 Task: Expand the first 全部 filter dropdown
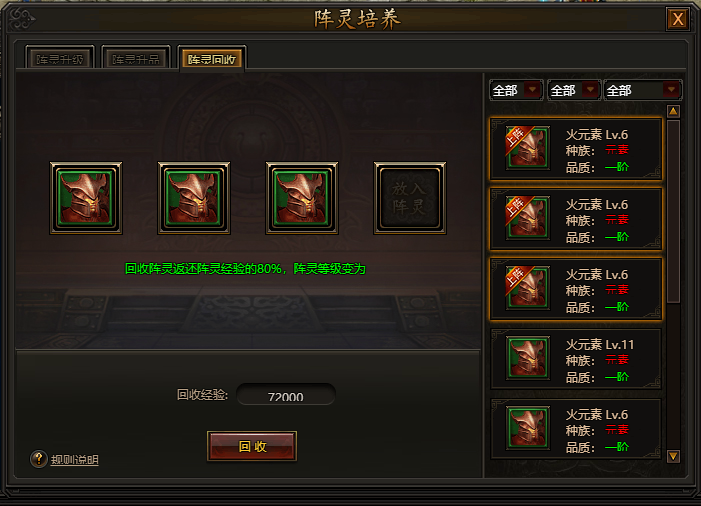516,90
